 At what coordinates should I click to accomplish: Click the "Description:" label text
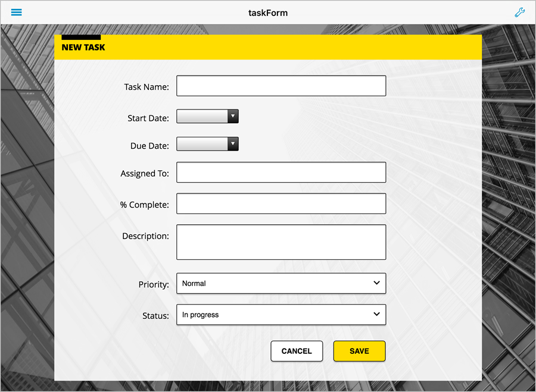coord(145,236)
